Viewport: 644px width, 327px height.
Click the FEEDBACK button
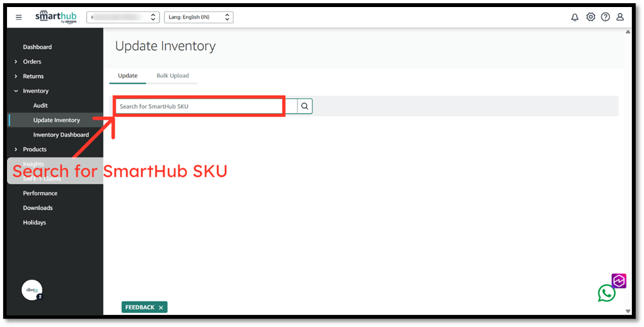(x=145, y=307)
